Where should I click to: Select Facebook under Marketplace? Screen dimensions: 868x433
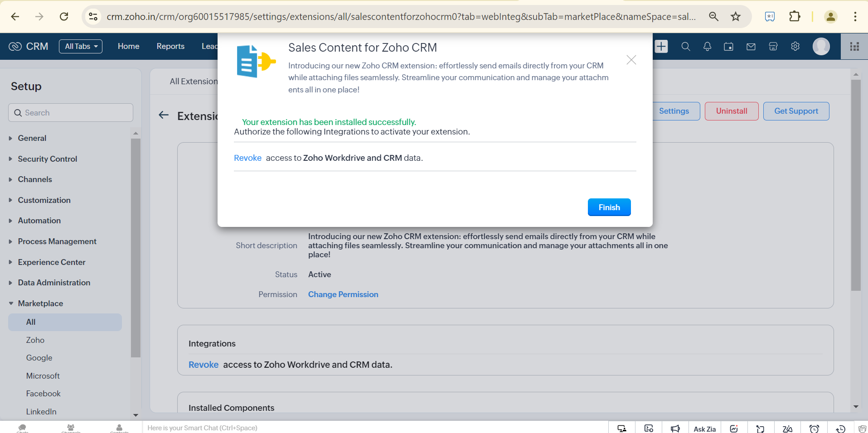coord(43,394)
